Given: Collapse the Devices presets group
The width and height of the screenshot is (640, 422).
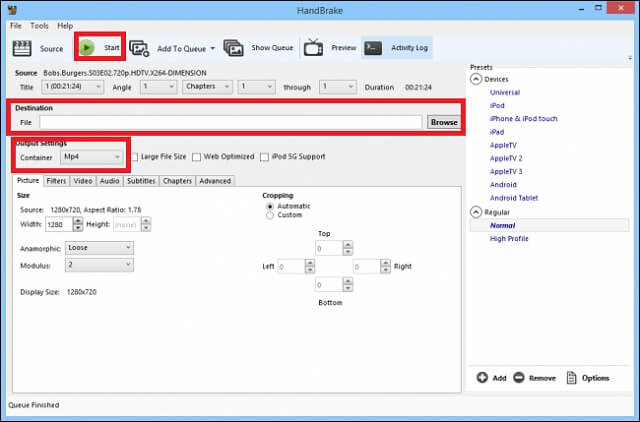Looking at the screenshot, I should click(476, 79).
